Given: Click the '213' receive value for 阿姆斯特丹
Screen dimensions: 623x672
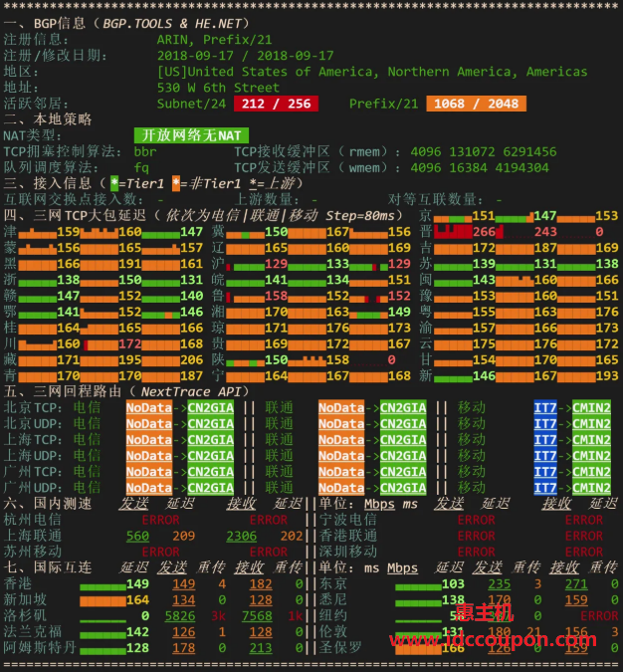Looking at the screenshot, I should click(261, 648).
